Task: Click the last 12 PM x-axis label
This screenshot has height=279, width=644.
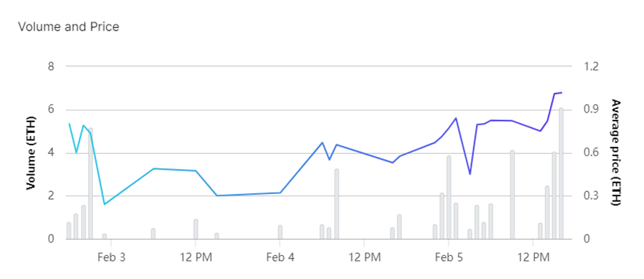Action: [x=533, y=257]
